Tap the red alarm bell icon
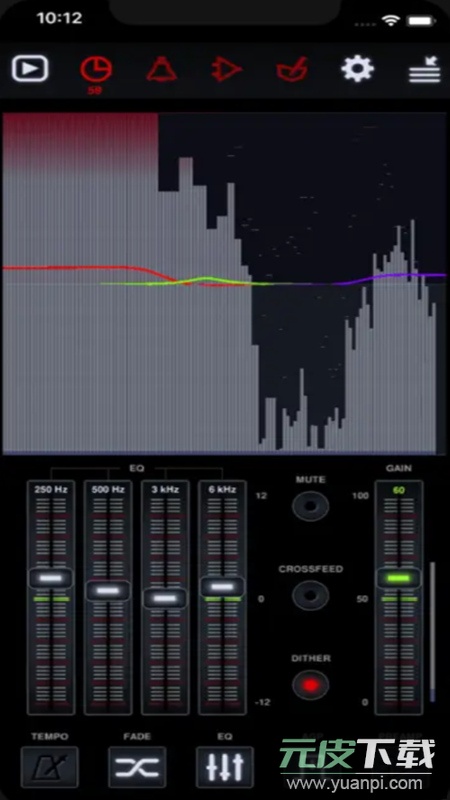 pos(162,69)
